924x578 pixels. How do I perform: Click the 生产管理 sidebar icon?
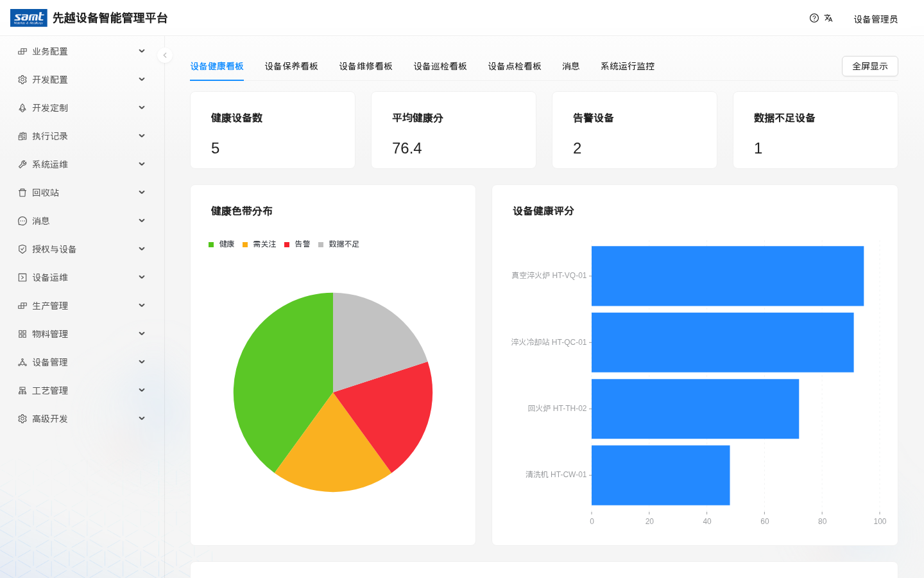[x=22, y=306]
